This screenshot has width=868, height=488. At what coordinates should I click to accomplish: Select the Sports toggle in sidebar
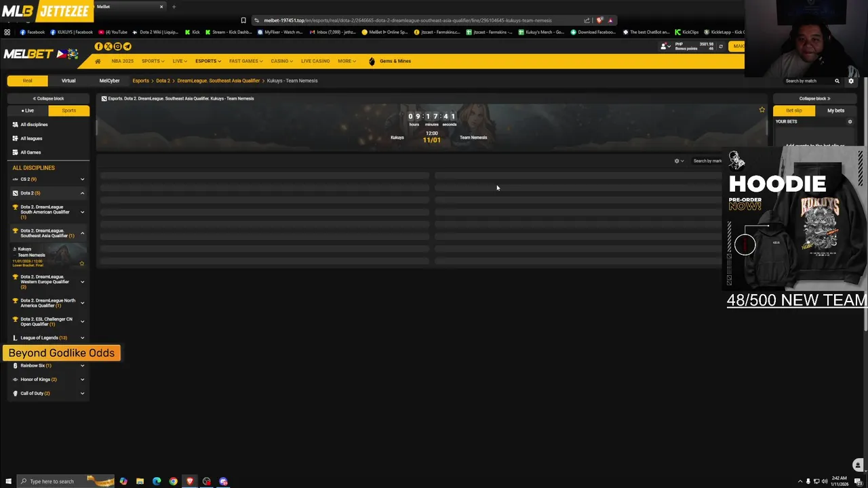68,110
